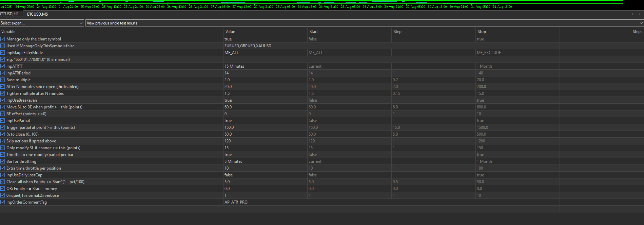This screenshot has width=644, height=225.
Task: Switch to the BTCUSD,H1 chart tab
Action: [x=9, y=14]
